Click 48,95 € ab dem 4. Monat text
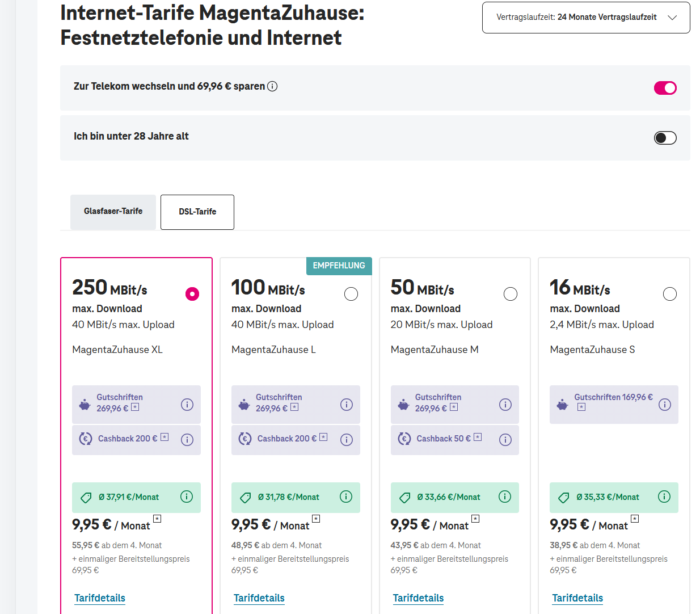Screen dimensions: 700x614 point(276,545)
